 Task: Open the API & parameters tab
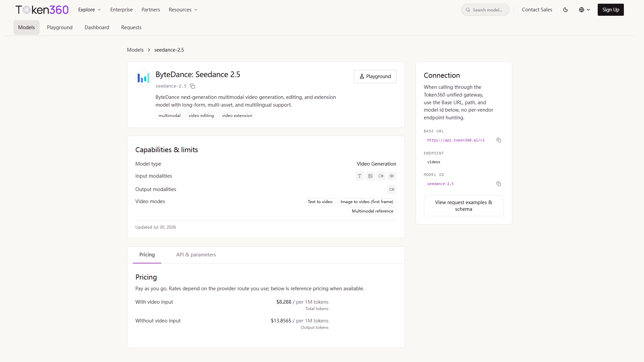[x=196, y=255]
